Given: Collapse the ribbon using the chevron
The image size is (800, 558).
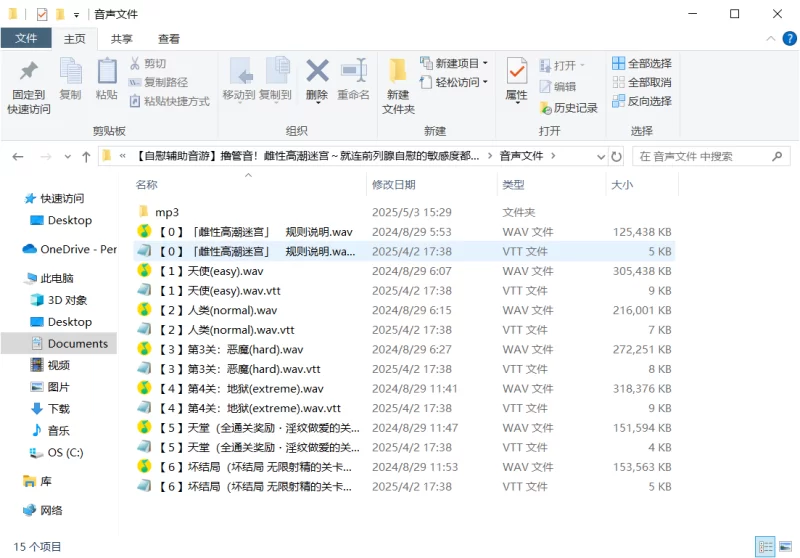Looking at the screenshot, I should (x=769, y=39).
